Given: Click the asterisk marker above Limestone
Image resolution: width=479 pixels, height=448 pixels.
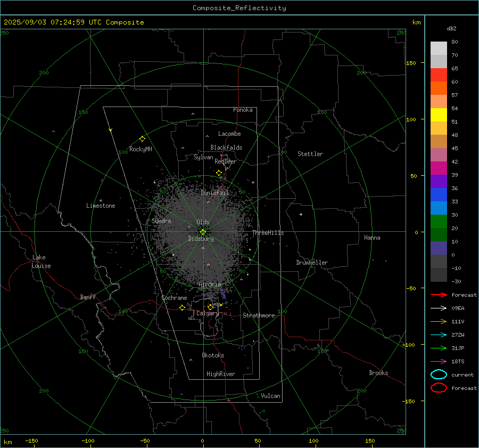Looking at the screenshot, I should [101, 201].
